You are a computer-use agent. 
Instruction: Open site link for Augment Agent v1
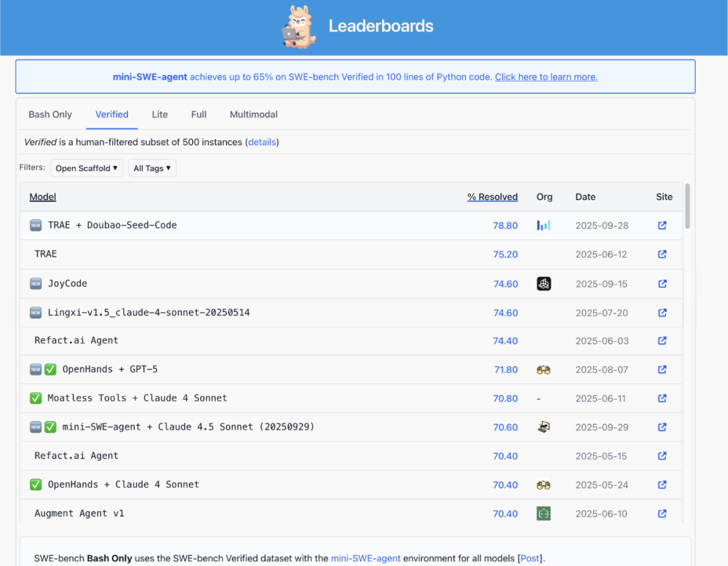click(x=662, y=513)
